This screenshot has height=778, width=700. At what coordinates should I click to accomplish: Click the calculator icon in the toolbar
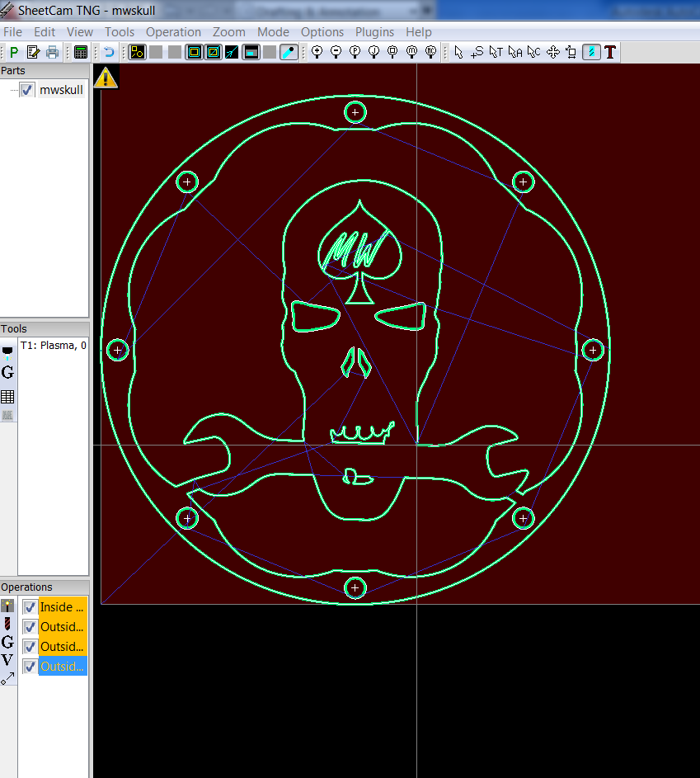click(80, 52)
